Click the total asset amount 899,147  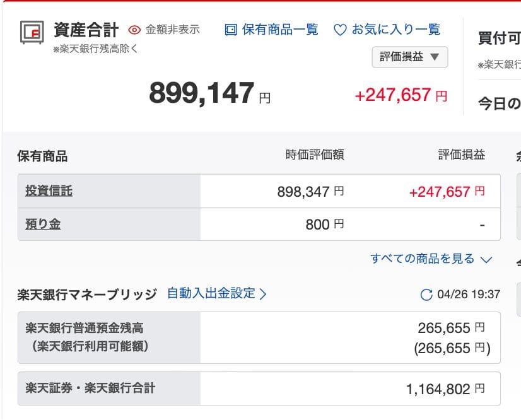click(202, 93)
